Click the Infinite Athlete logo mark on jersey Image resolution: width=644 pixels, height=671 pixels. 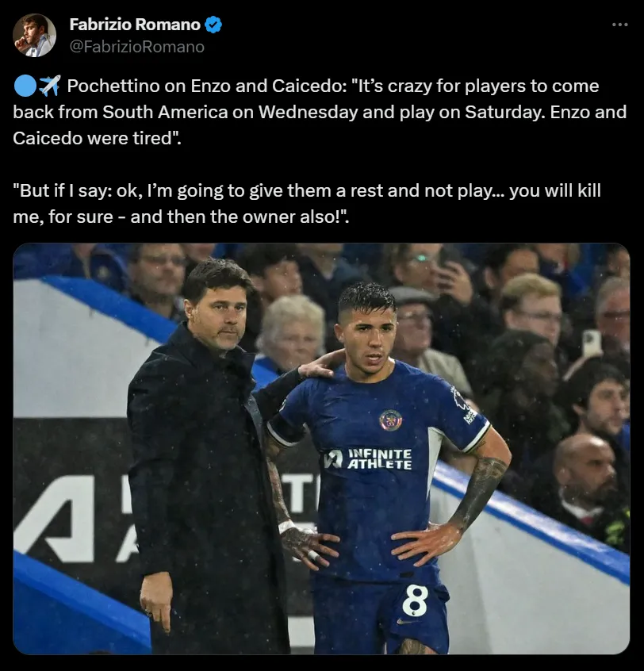[333, 458]
